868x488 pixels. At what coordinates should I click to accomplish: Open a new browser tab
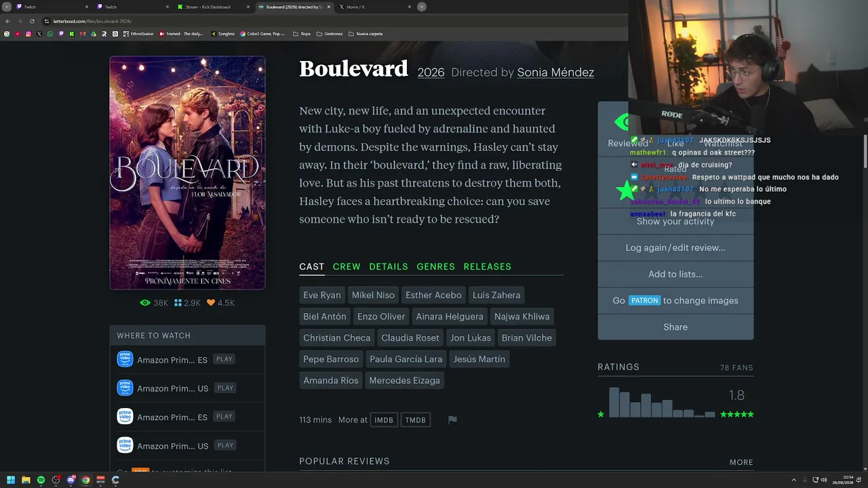[x=422, y=7]
